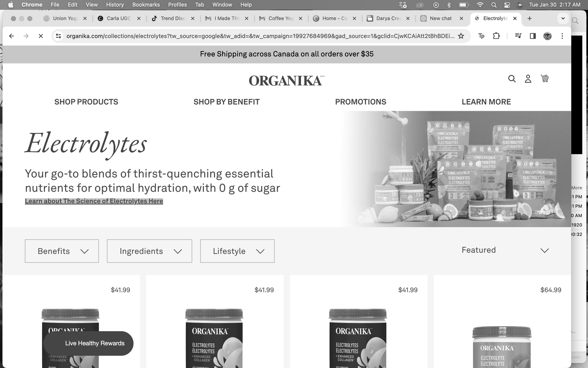Image resolution: width=588 pixels, height=368 pixels.
Task: Bookmark this page with the star icon
Action: pos(461,36)
